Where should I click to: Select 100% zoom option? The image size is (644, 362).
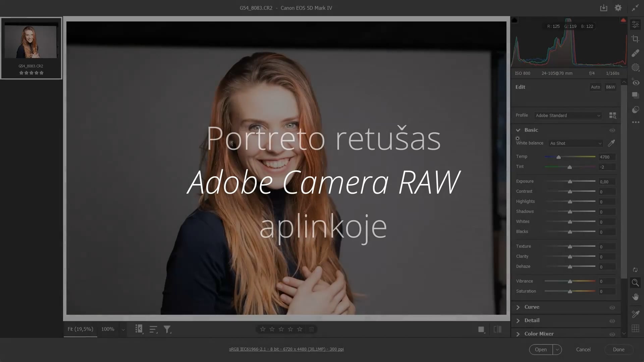pyautogui.click(x=108, y=329)
